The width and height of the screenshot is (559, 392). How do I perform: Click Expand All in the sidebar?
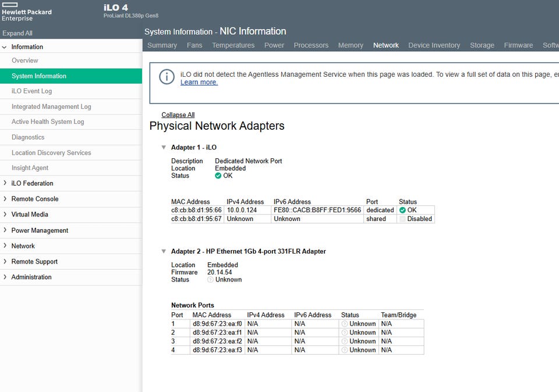coord(17,33)
